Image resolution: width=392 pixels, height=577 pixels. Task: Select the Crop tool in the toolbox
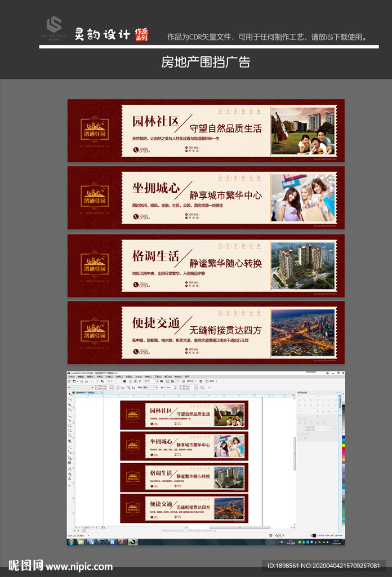[70, 405]
